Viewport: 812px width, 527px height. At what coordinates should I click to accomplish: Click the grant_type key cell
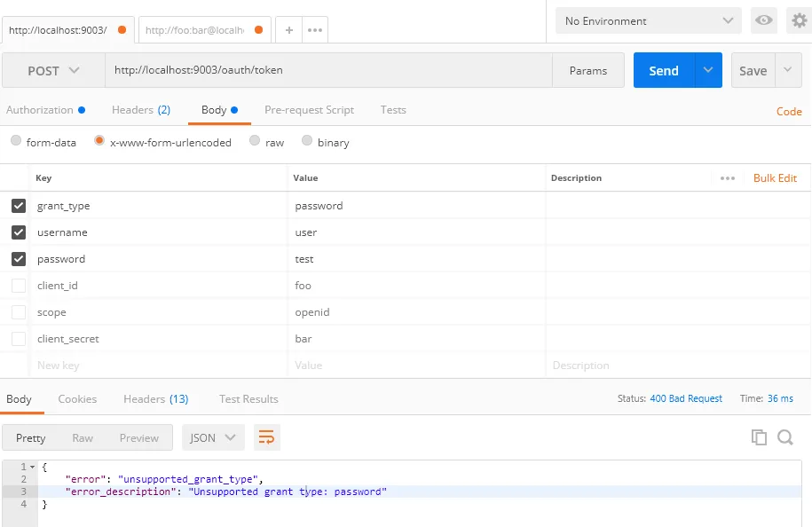point(159,206)
